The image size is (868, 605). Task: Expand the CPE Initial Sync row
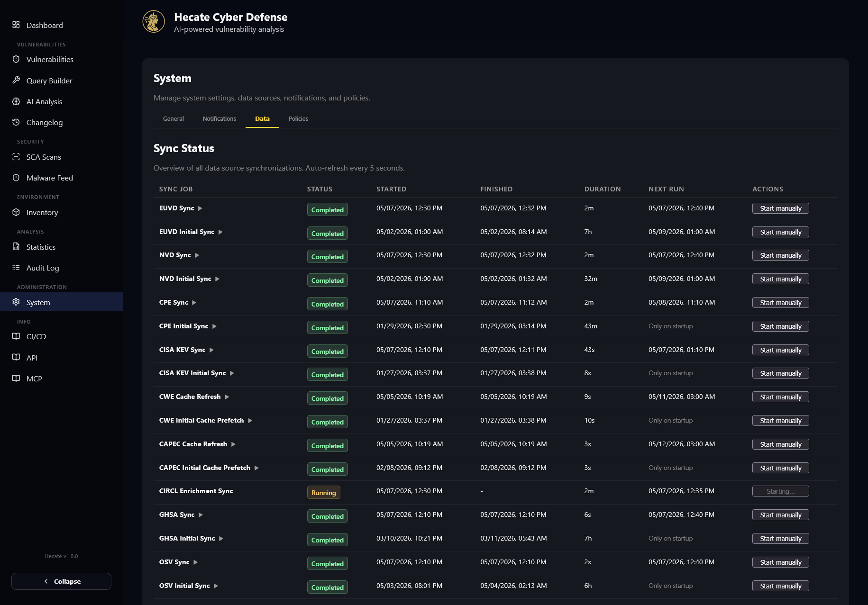click(214, 326)
